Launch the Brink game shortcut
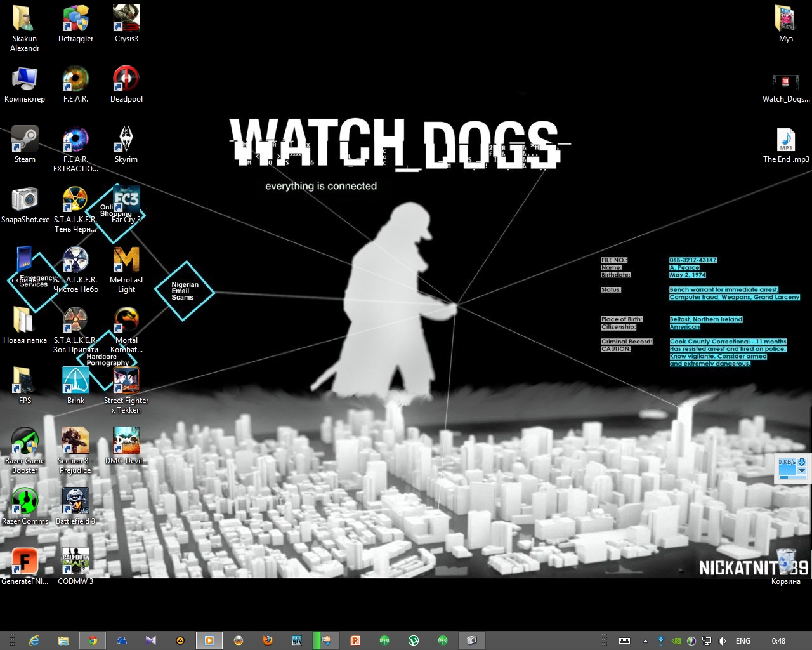 (75, 386)
